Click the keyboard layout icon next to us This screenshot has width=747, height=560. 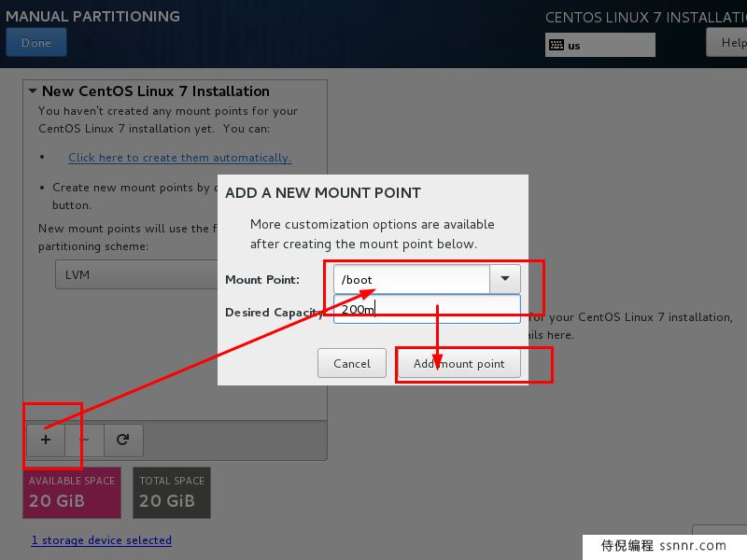point(556,45)
